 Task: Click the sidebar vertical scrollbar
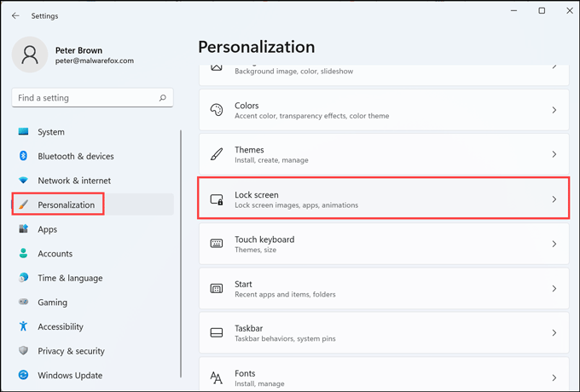[x=181, y=253]
